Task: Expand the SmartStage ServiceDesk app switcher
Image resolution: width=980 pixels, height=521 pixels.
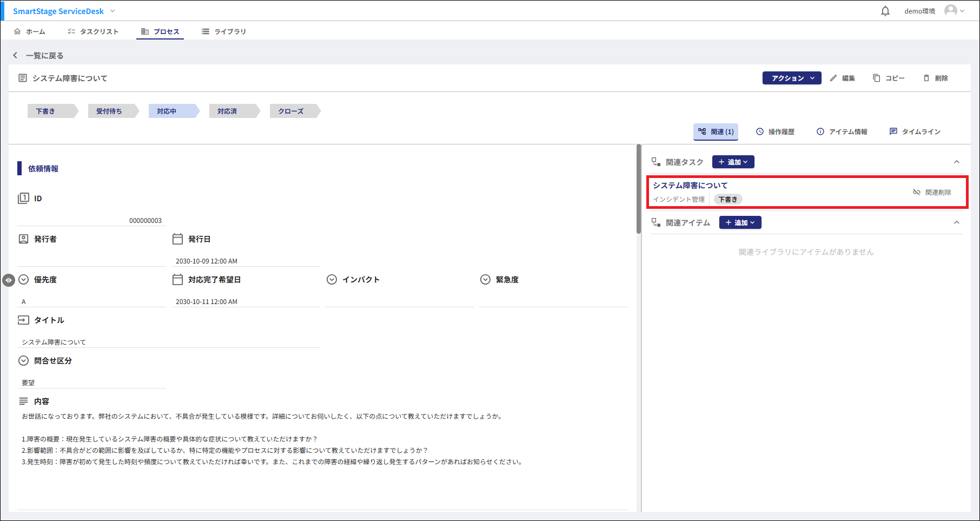Action: (112, 11)
